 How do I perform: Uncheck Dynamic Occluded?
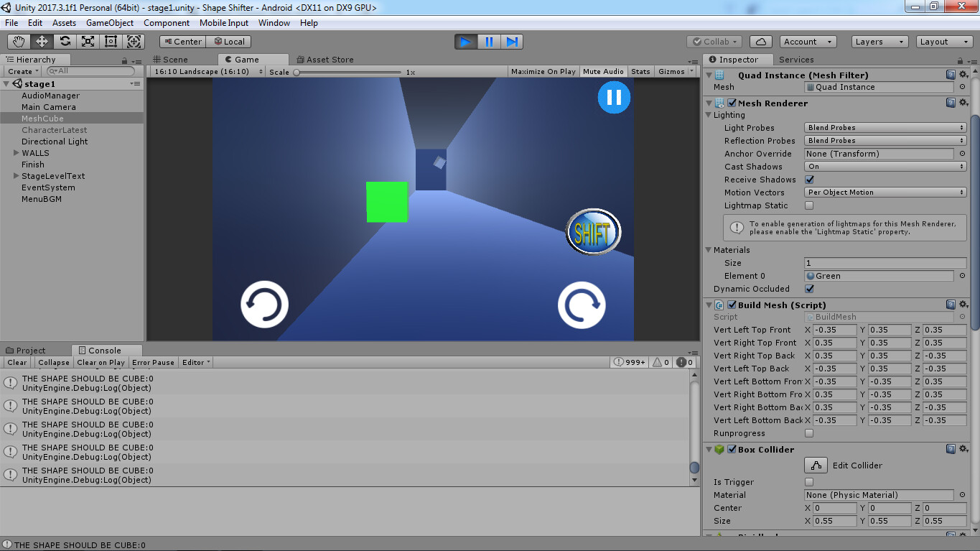pyautogui.click(x=809, y=288)
